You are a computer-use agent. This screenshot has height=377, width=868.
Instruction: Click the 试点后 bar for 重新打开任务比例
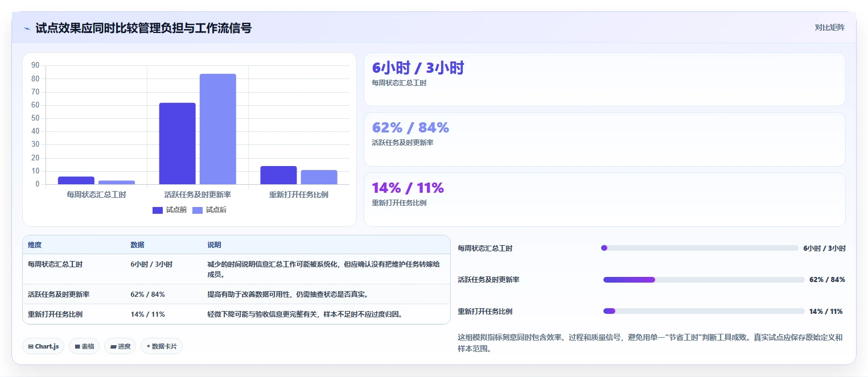(319, 177)
